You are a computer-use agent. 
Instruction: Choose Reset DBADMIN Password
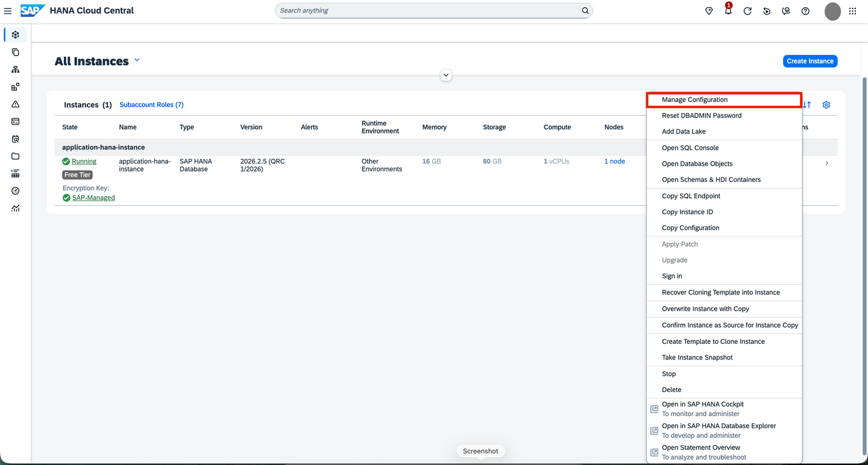(x=724, y=116)
